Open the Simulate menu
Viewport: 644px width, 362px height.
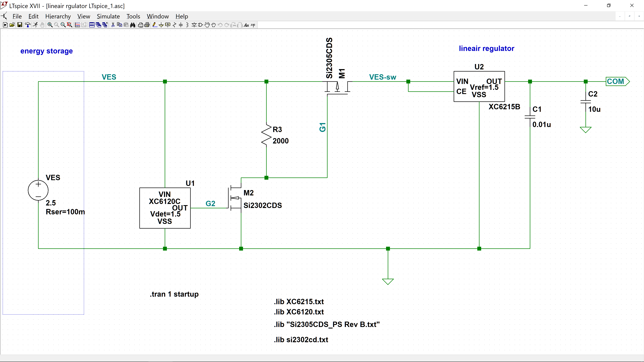[x=108, y=16]
